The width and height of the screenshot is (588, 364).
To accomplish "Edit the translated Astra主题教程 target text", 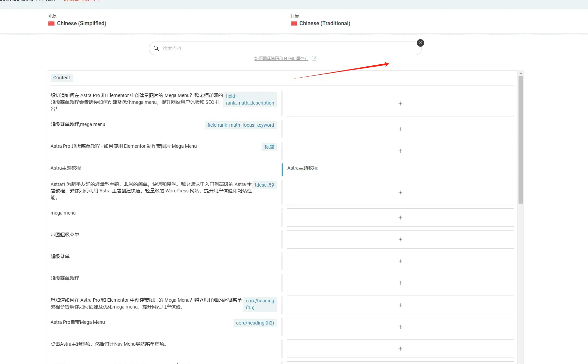I will point(303,168).
